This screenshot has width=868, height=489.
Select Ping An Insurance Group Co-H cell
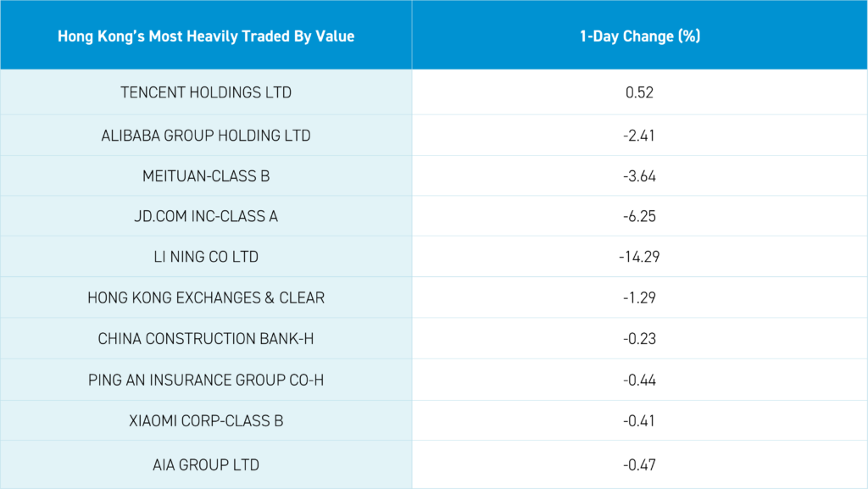click(206, 379)
